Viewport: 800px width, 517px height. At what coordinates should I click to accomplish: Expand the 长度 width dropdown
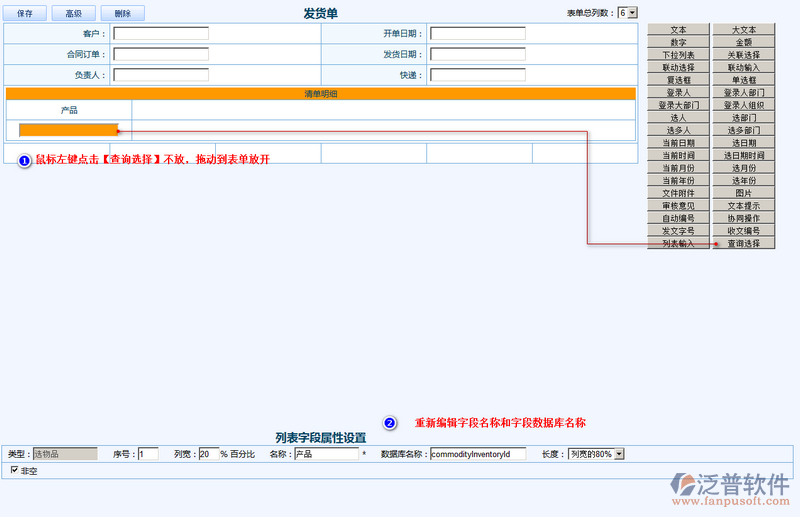pyautogui.click(x=596, y=454)
